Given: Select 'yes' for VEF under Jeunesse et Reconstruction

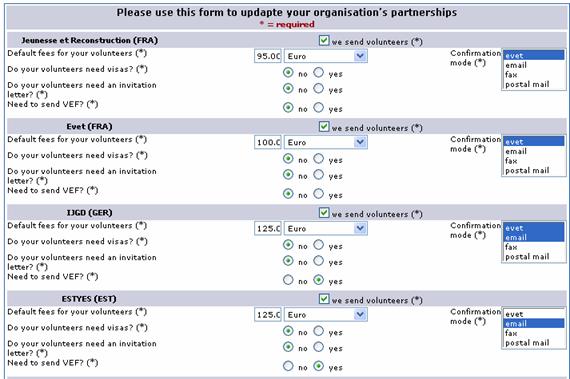Looking at the screenshot, I should [318, 108].
